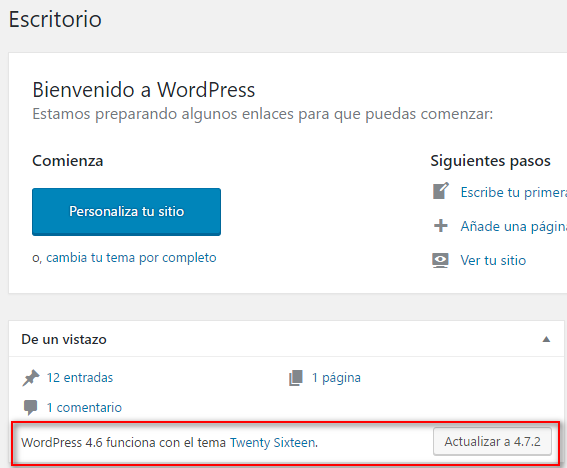The height and width of the screenshot is (468, 567).
Task: Open the Escribe tu primera entrada link
Action: (513, 192)
